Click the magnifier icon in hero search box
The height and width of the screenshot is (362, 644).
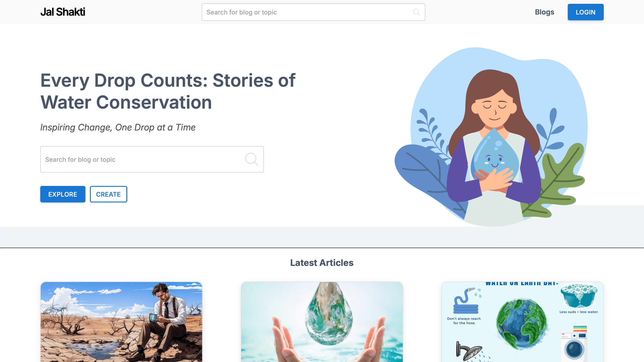click(x=252, y=159)
